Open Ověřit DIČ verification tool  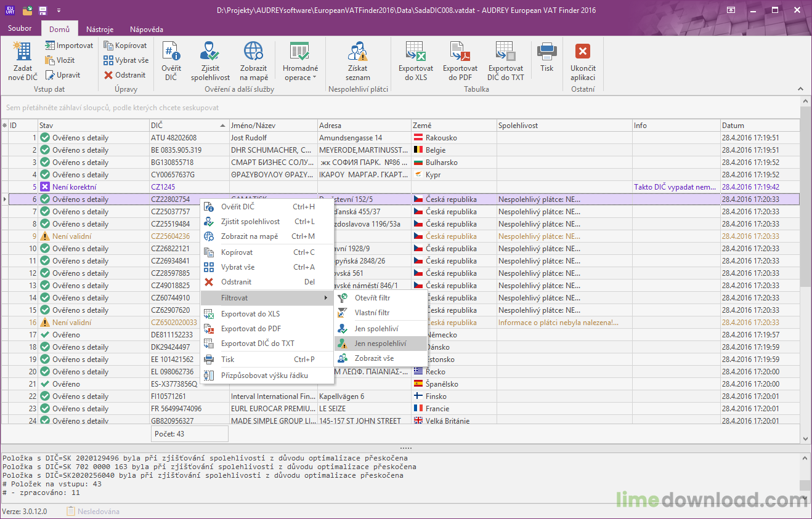(x=172, y=60)
